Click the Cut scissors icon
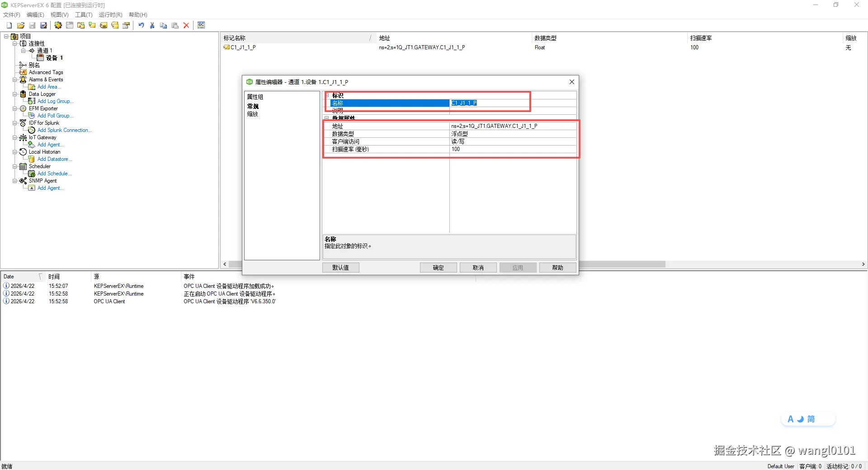The image size is (868, 470). point(152,25)
